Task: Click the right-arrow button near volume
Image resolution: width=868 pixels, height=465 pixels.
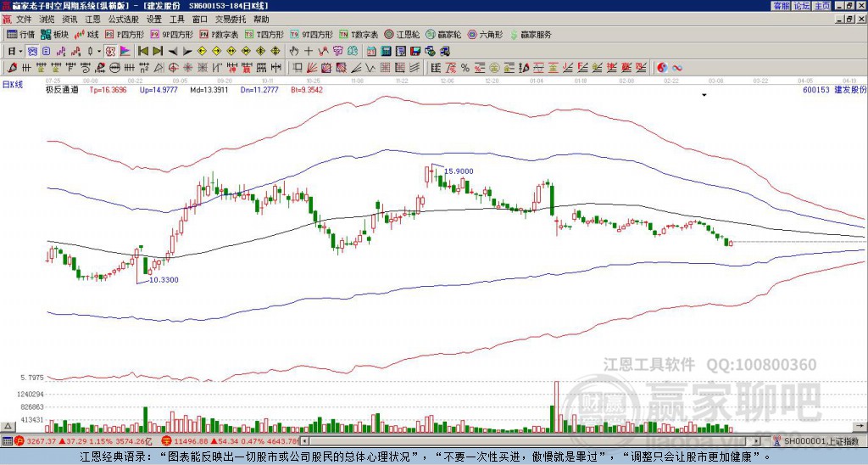Action: (x=860, y=426)
